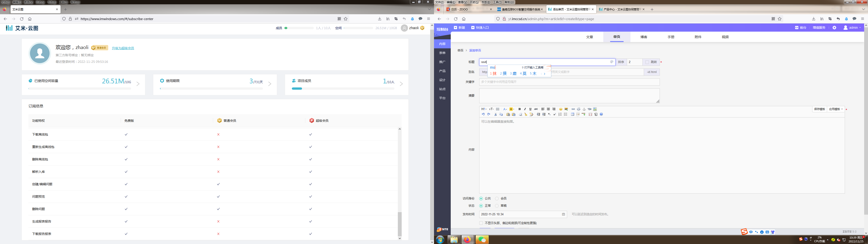
Task: Check the 跳转 checkbox
Action: (647, 62)
